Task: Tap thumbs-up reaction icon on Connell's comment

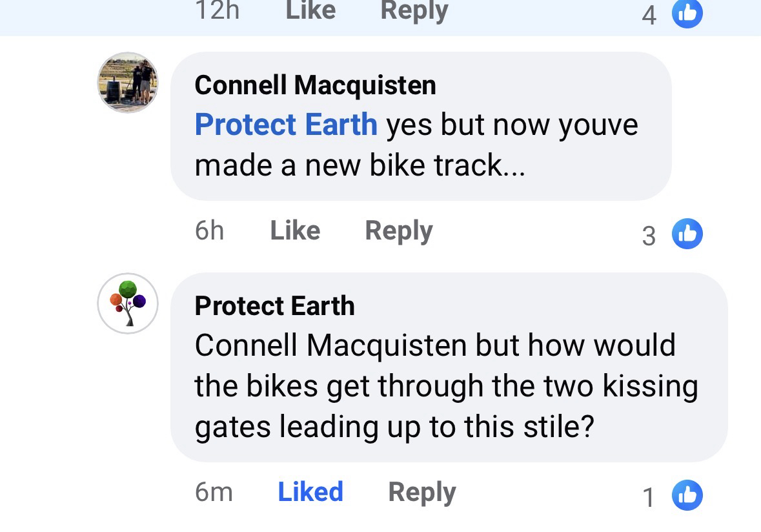Action: pyautogui.click(x=687, y=234)
